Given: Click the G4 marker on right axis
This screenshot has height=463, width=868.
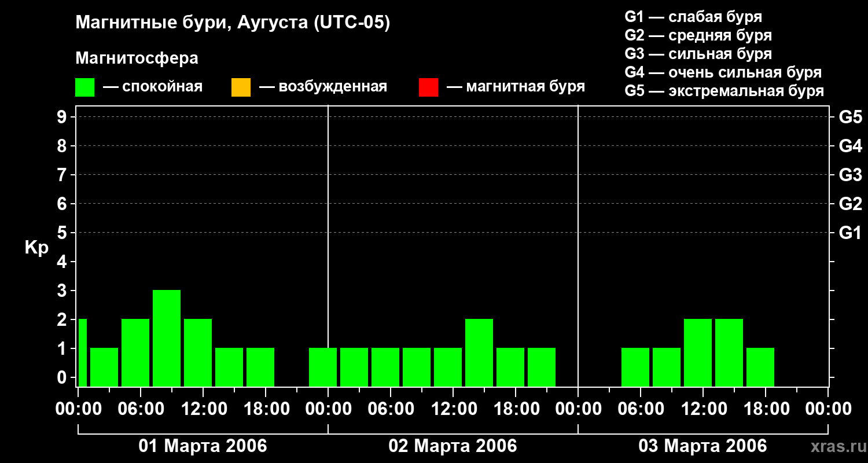Looking at the screenshot, I should [851, 146].
